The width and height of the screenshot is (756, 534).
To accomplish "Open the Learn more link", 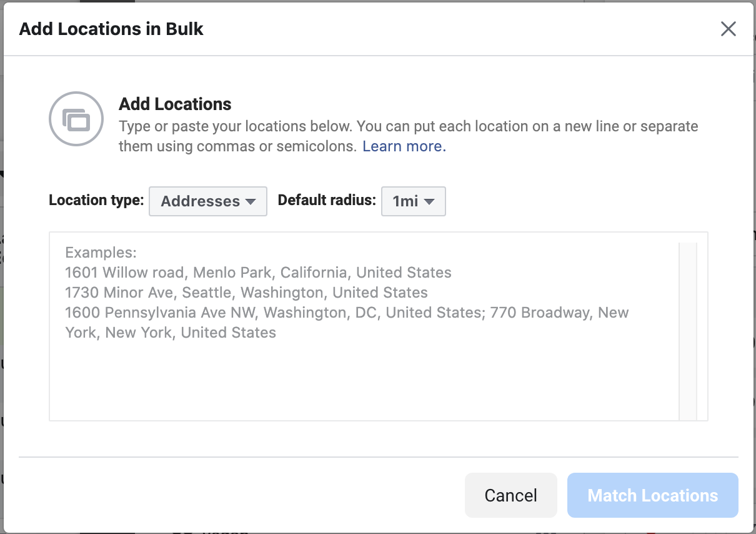I will pos(404,146).
